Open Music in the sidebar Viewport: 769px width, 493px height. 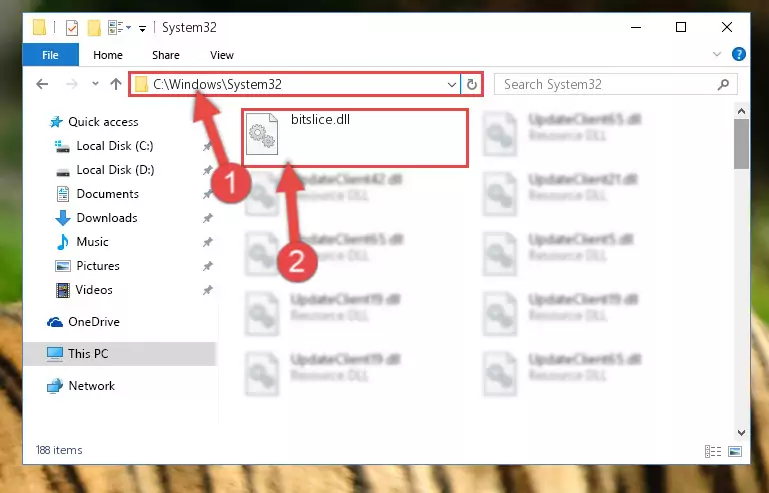(x=82, y=242)
